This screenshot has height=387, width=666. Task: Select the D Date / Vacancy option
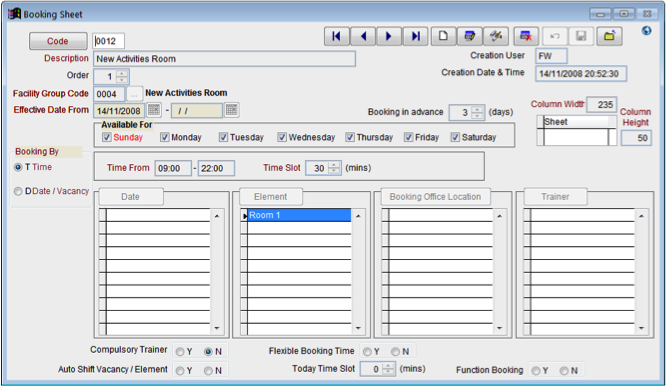18,192
